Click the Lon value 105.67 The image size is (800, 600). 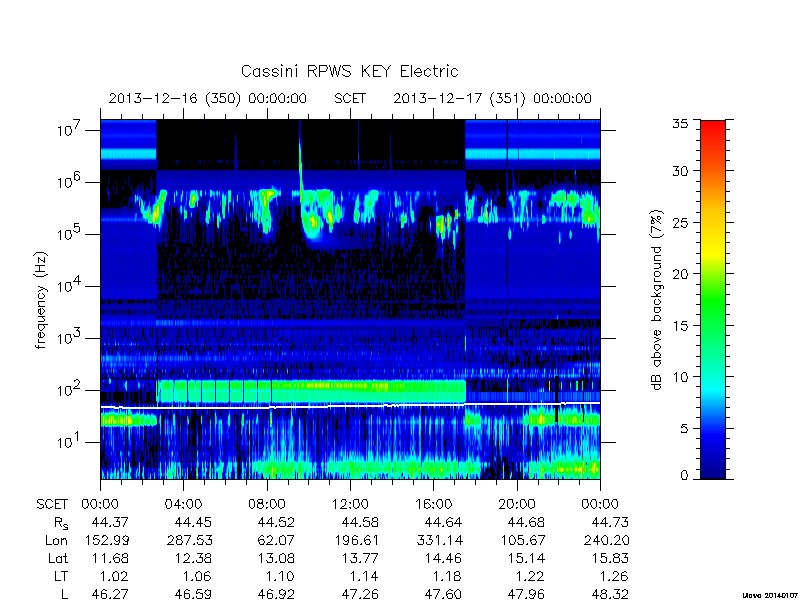click(522, 540)
